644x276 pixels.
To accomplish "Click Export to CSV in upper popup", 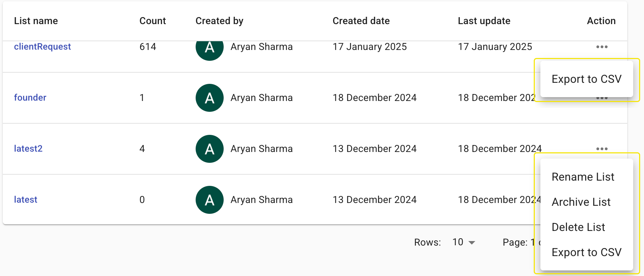I will 586,79.
